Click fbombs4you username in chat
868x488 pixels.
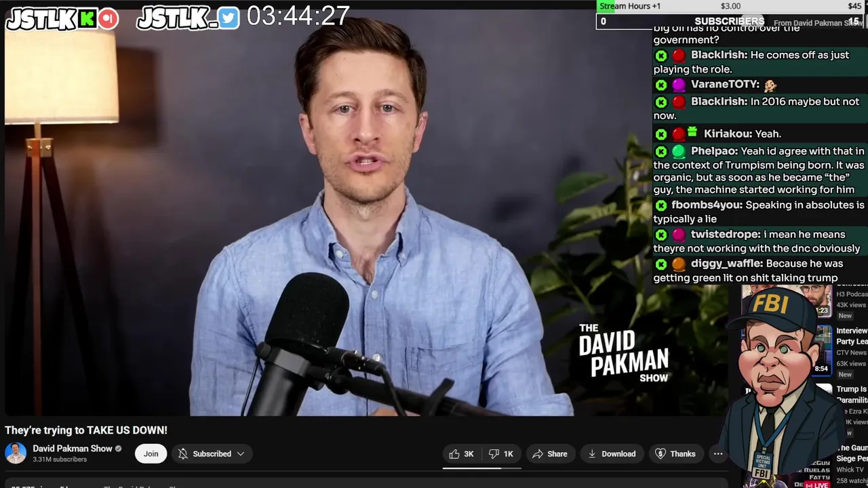707,205
